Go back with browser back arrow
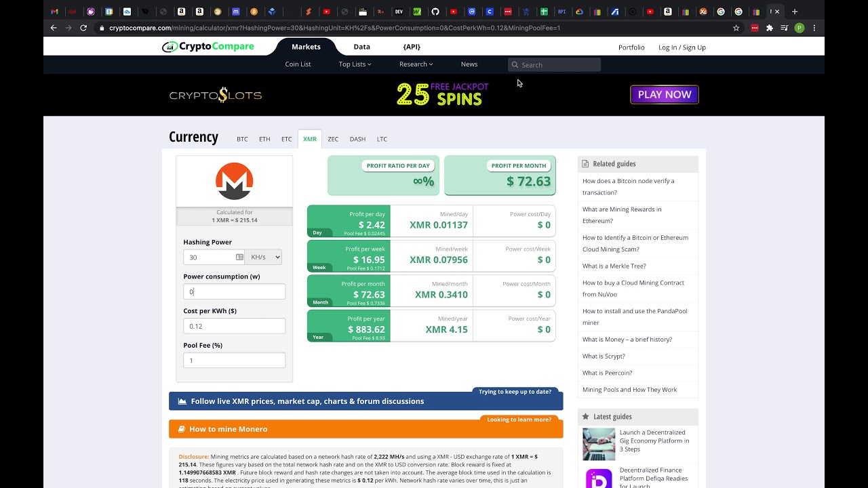Image resolution: width=868 pixels, height=488 pixels. [54, 28]
